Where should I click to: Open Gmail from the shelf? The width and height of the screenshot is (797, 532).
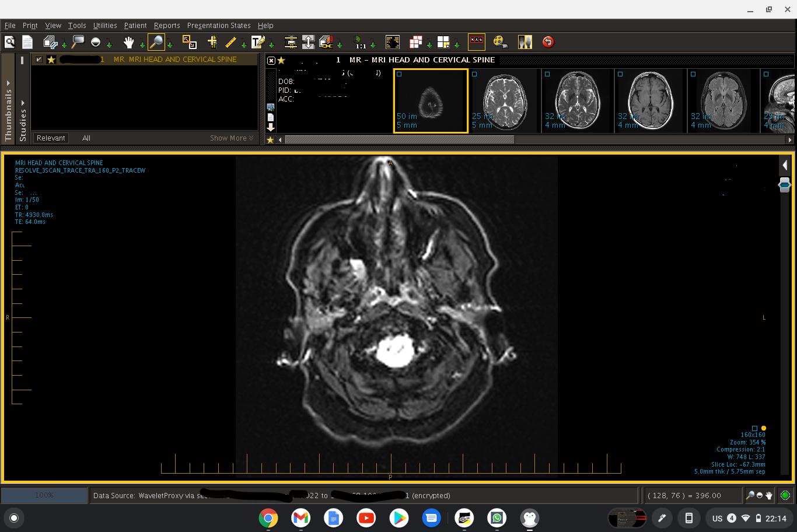pos(301,518)
